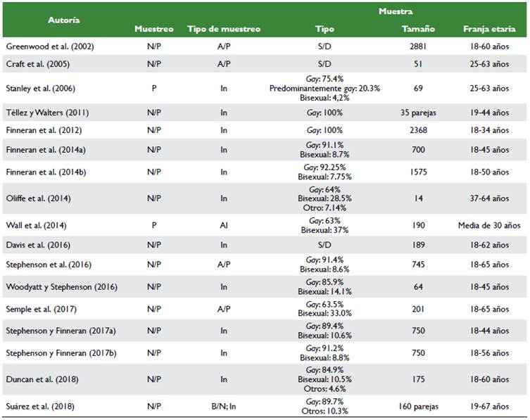Click the Autoría column header
Screen dimensions: 530x420
click(63, 20)
